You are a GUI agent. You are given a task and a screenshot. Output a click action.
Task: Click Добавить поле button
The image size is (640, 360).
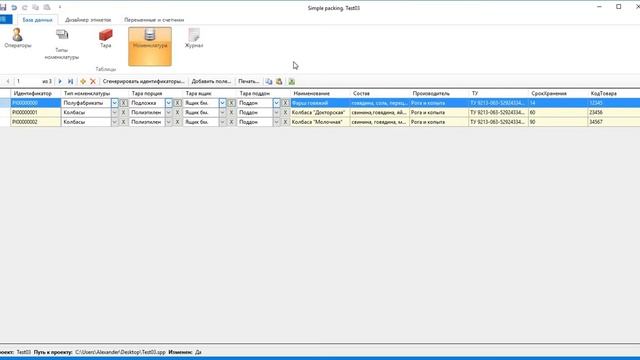pos(211,81)
